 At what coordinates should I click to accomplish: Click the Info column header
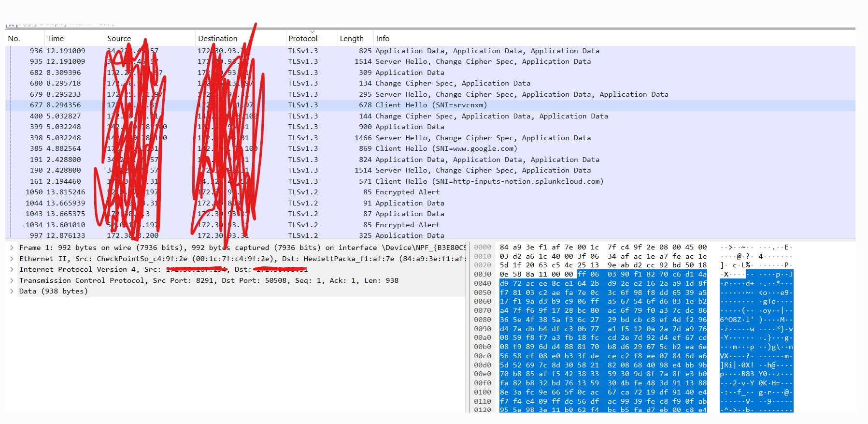383,39
